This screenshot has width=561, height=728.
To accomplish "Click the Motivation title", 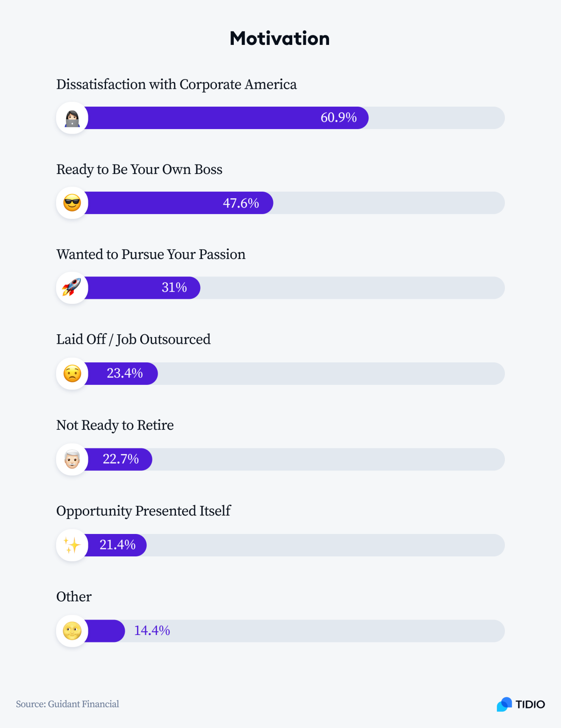I will tap(280, 38).
